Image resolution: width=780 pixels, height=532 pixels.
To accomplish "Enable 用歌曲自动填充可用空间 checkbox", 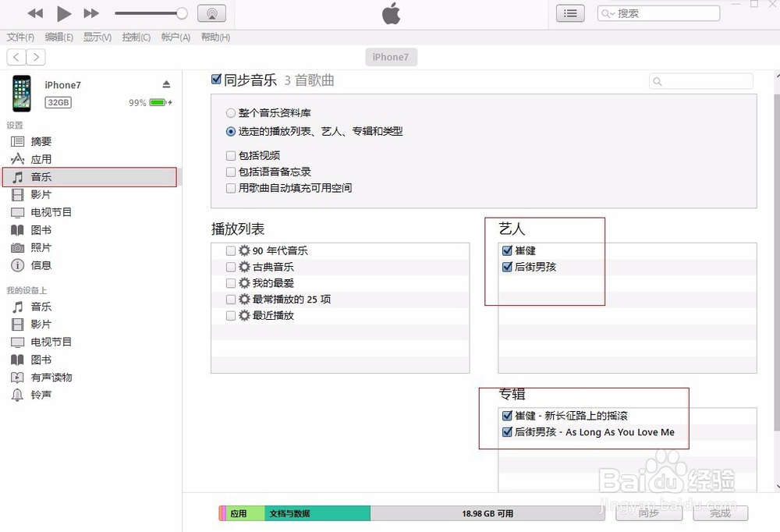I will (231, 188).
